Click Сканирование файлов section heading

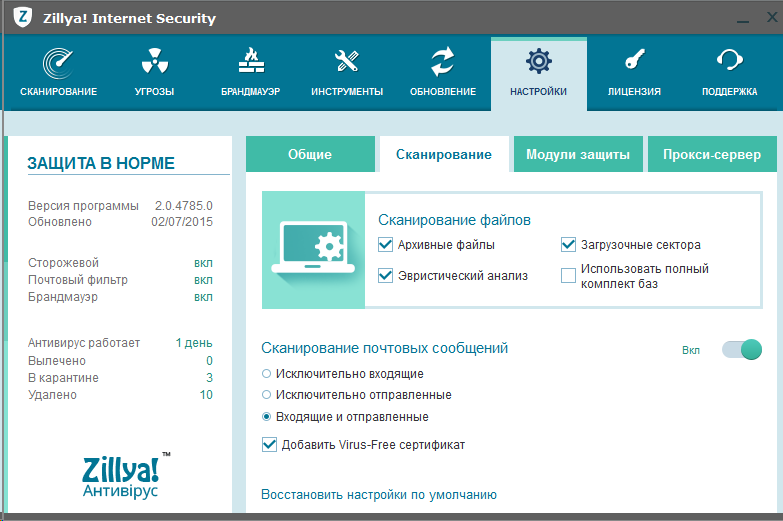[x=454, y=220]
